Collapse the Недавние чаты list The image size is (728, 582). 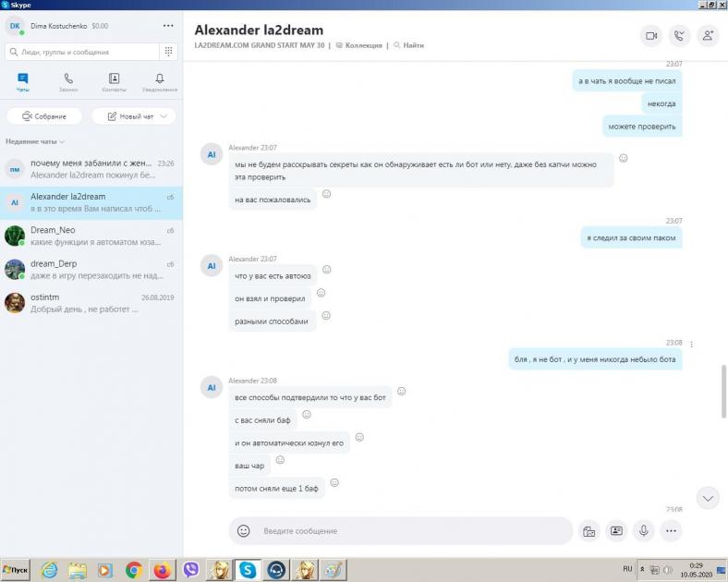click(x=62, y=141)
